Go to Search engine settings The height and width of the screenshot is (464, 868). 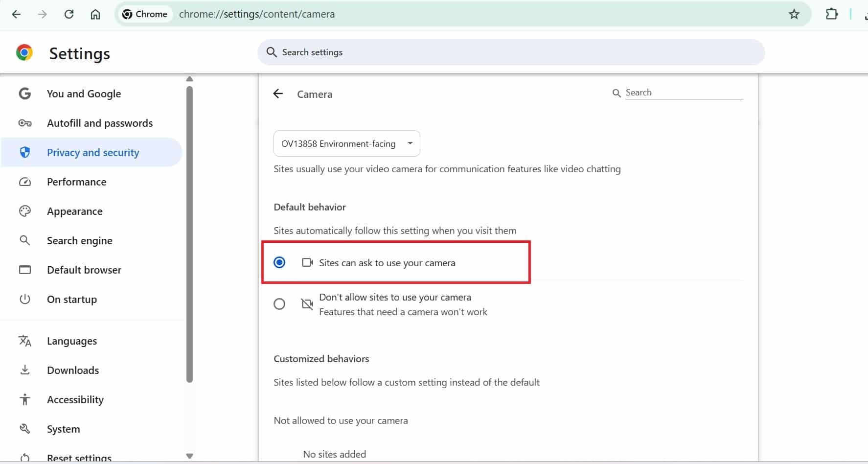[x=79, y=241]
